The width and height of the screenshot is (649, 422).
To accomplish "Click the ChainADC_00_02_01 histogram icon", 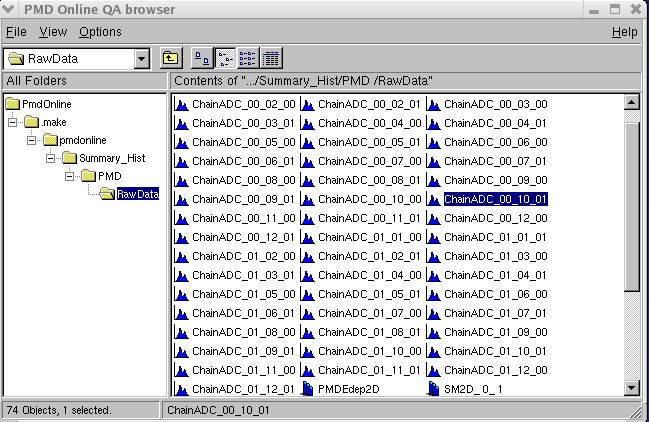I will coord(307,105).
